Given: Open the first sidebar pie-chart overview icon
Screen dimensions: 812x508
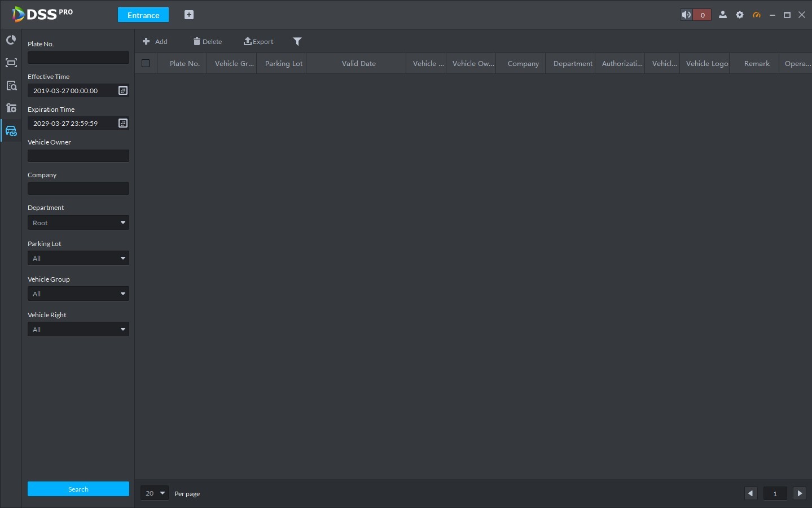Looking at the screenshot, I should click(x=11, y=40).
